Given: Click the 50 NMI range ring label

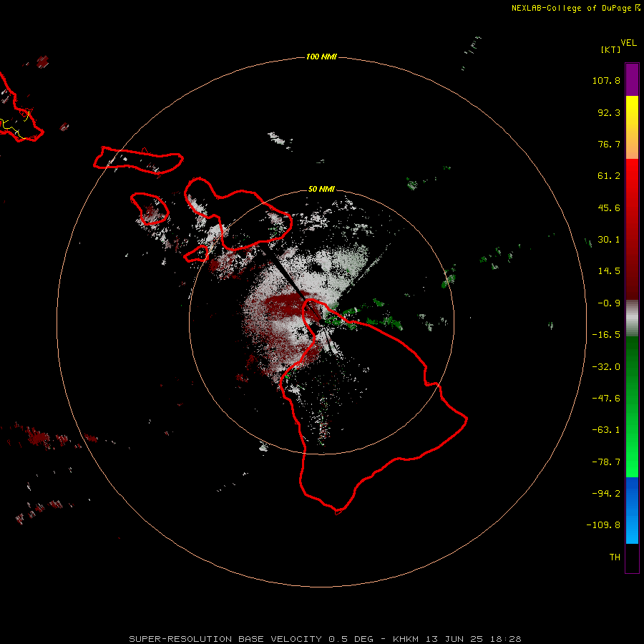Looking at the screenshot, I should [321, 190].
